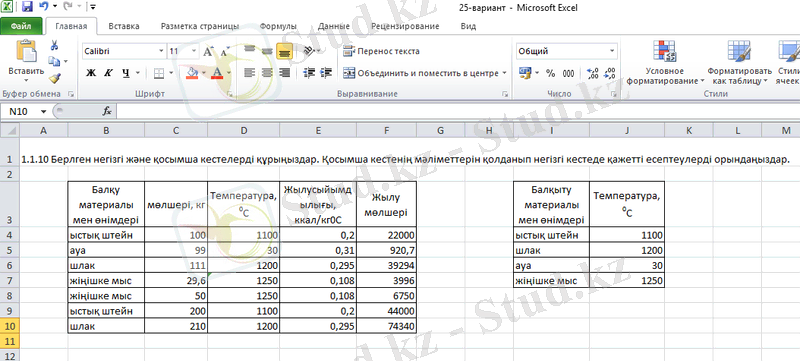Click the red font color A icon
Viewport: 800px width, 361px height.
[x=217, y=73]
